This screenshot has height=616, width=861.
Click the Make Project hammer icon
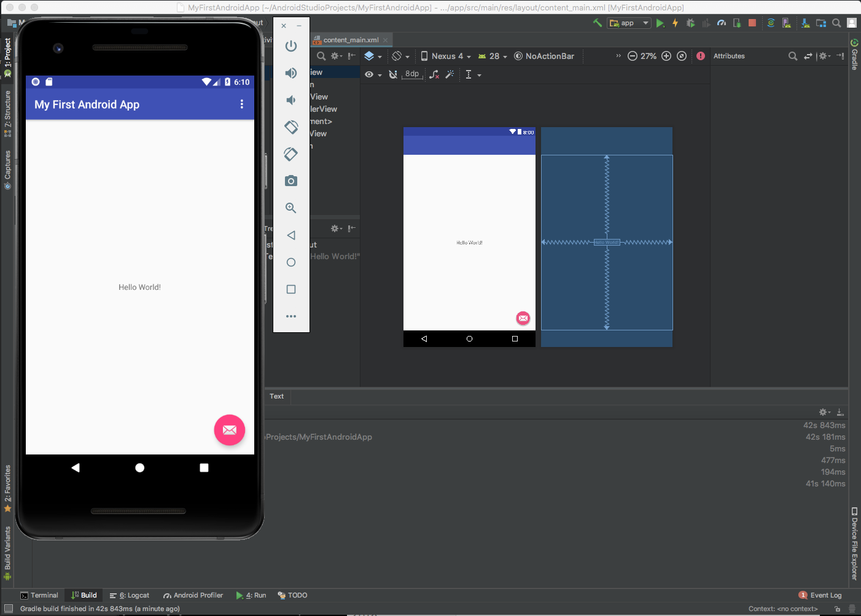pyautogui.click(x=597, y=23)
